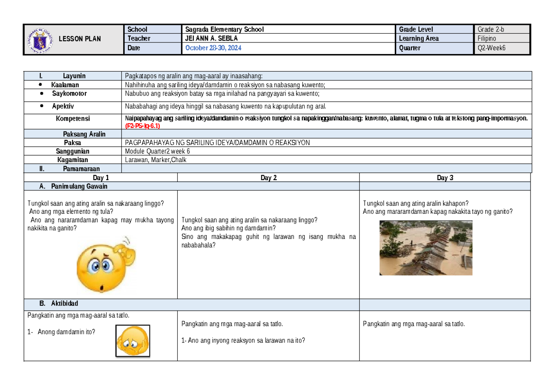Click teacher name 'JEI ANN A. SEBLA'
Viewport: 554px width, 392px height.
click(x=211, y=39)
